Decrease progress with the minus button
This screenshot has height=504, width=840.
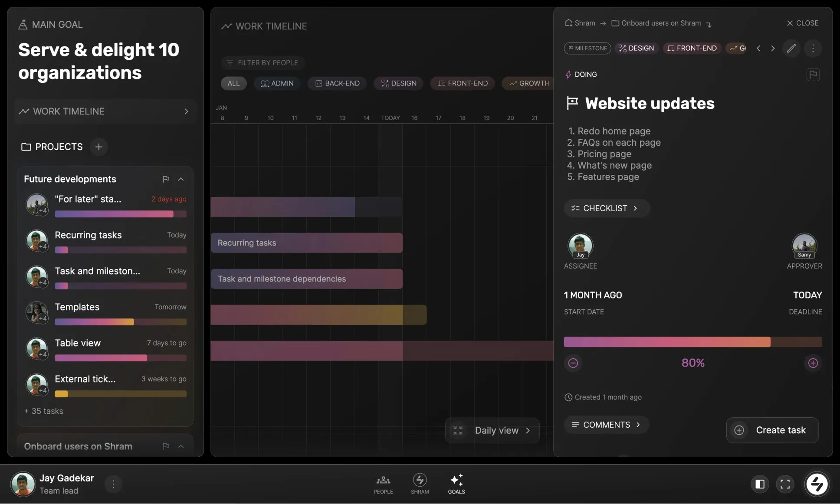[573, 363]
